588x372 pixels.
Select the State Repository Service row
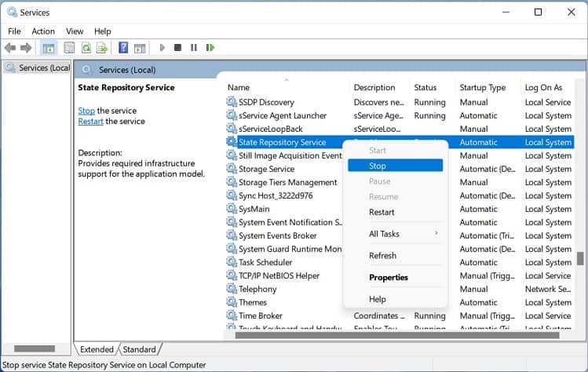point(400,142)
